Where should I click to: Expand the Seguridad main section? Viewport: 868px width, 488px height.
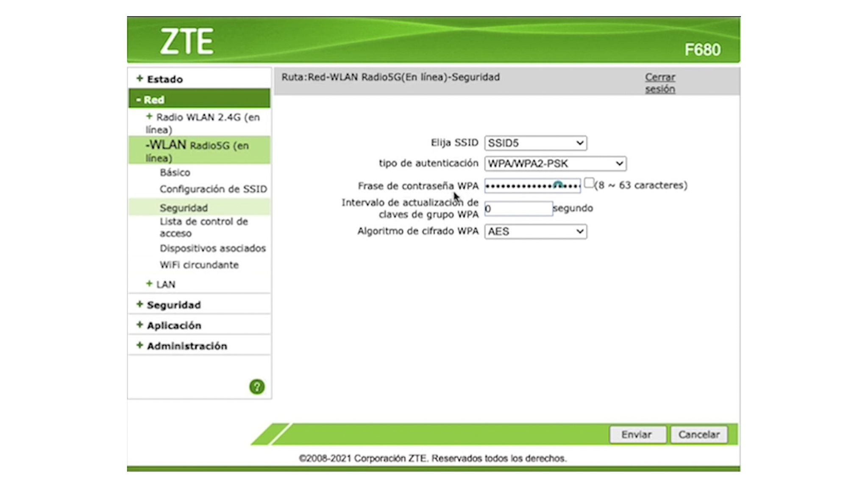coord(173,305)
